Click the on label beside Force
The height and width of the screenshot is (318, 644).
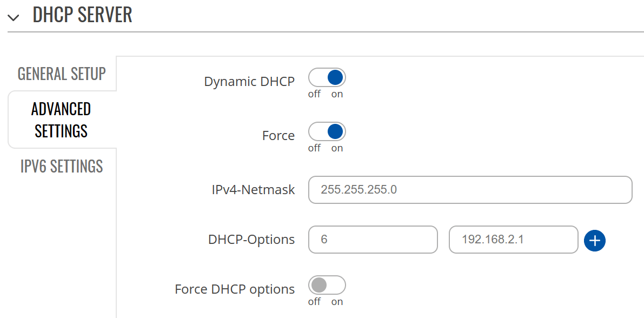coord(336,148)
